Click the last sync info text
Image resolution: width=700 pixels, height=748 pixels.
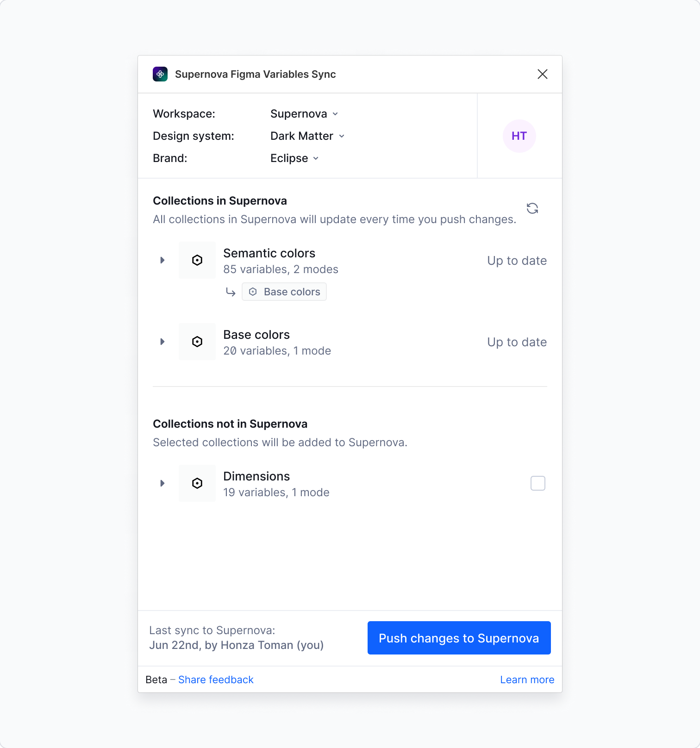click(x=236, y=638)
